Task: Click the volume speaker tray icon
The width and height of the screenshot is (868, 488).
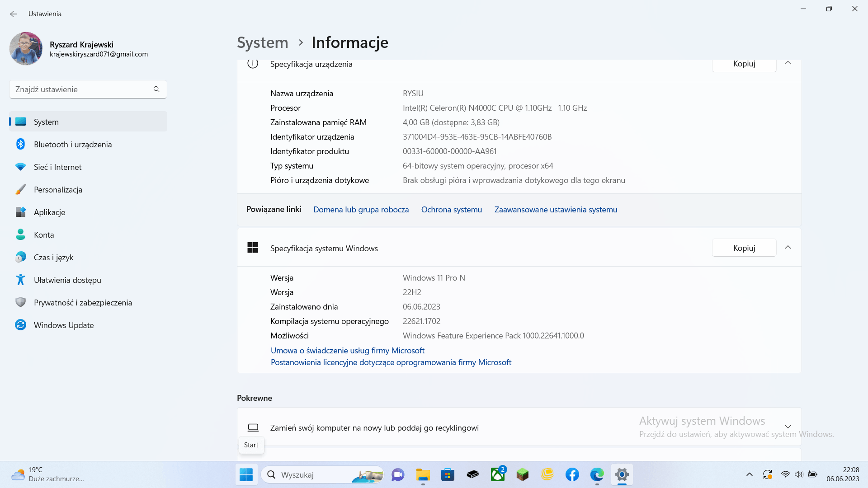Action: tap(798, 474)
